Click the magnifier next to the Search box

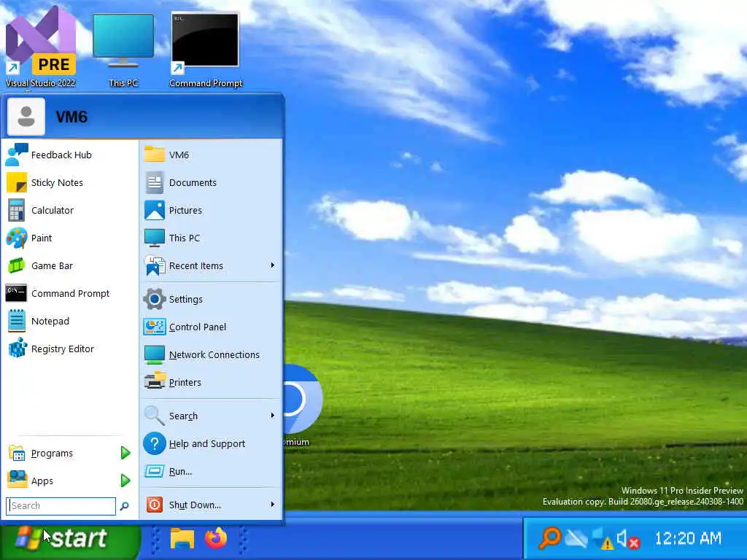click(124, 506)
